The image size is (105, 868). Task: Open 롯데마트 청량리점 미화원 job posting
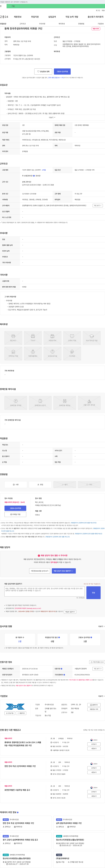[23, 744]
